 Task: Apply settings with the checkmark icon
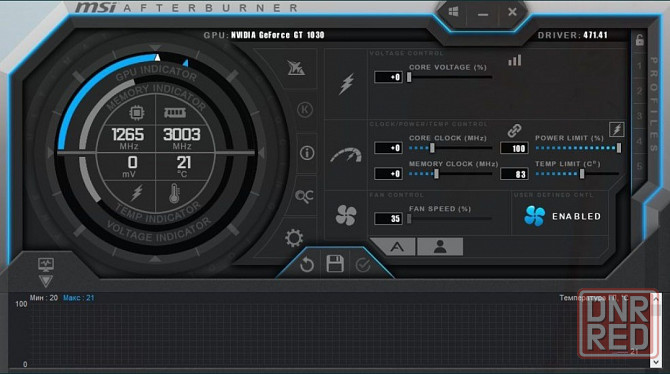[x=363, y=265]
